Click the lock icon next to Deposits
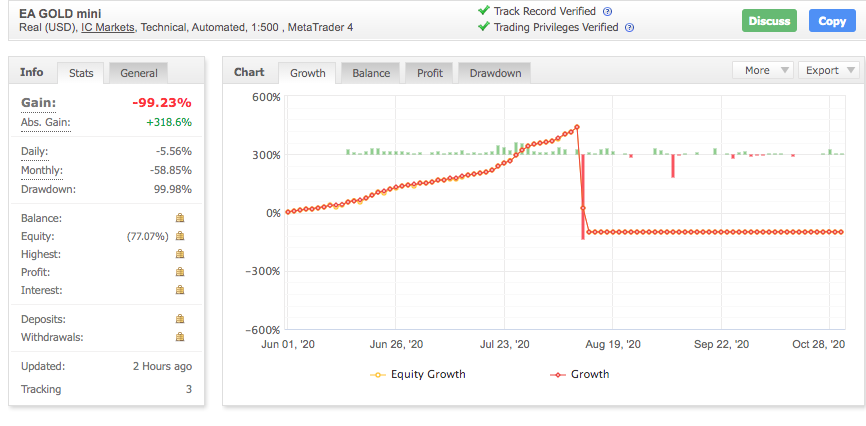 (x=180, y=319)
